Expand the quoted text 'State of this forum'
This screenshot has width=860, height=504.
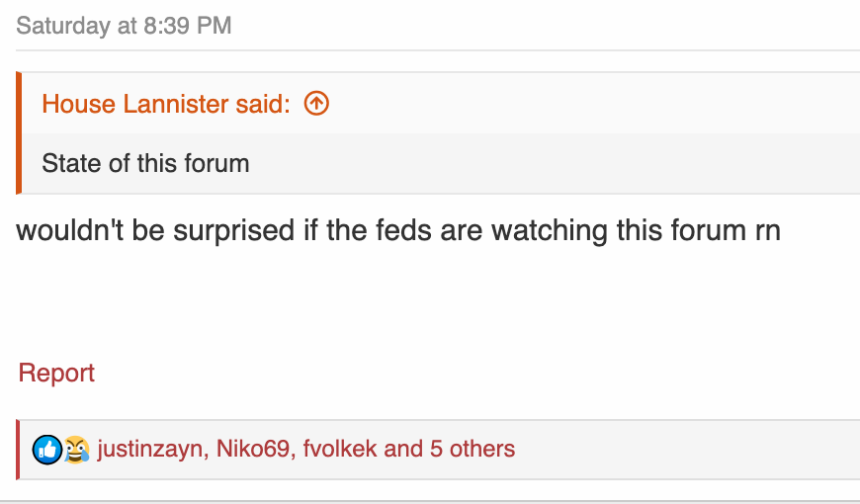pos(145,163)
